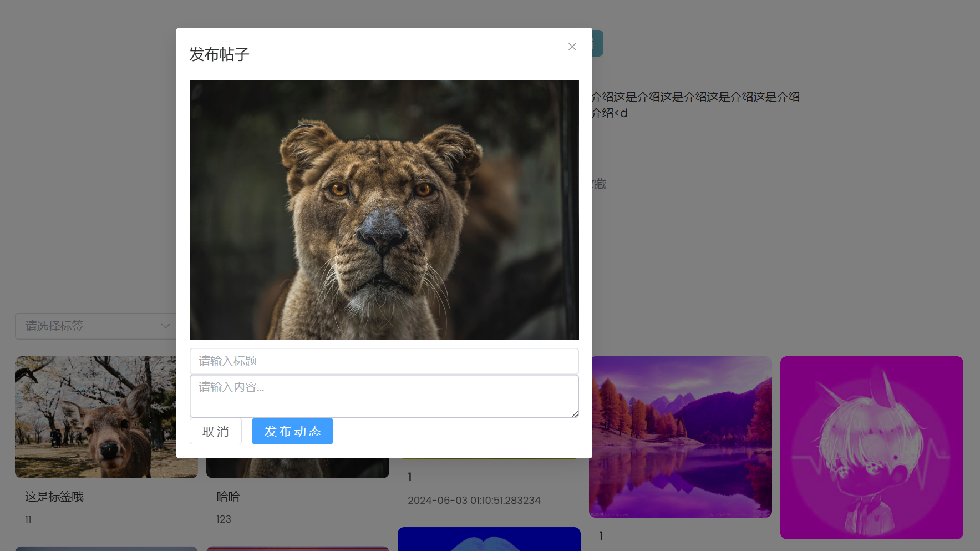Click into the 请输入内容 content textarea
This screenshot has width=980, height=551.
[384, 396]
